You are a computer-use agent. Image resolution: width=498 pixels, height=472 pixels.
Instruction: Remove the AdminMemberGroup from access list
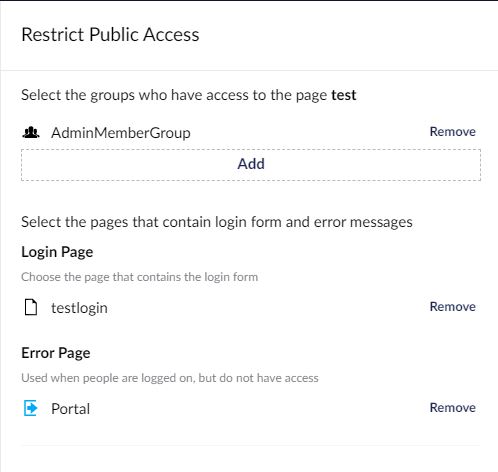tap(453, 132)
